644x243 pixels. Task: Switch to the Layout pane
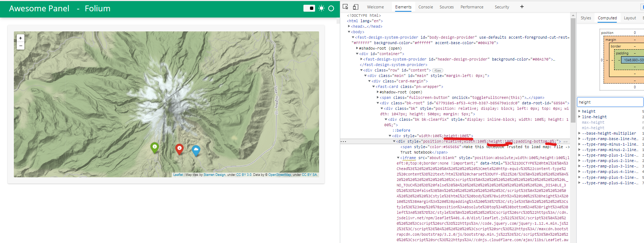tap(630, 18)
